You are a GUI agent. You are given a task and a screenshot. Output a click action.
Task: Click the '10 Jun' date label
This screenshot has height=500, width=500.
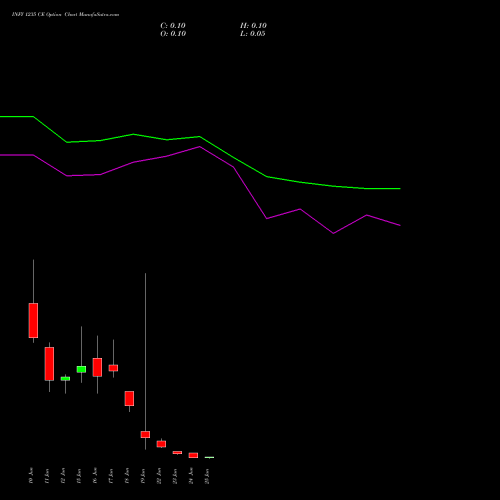tap(31, 476)
